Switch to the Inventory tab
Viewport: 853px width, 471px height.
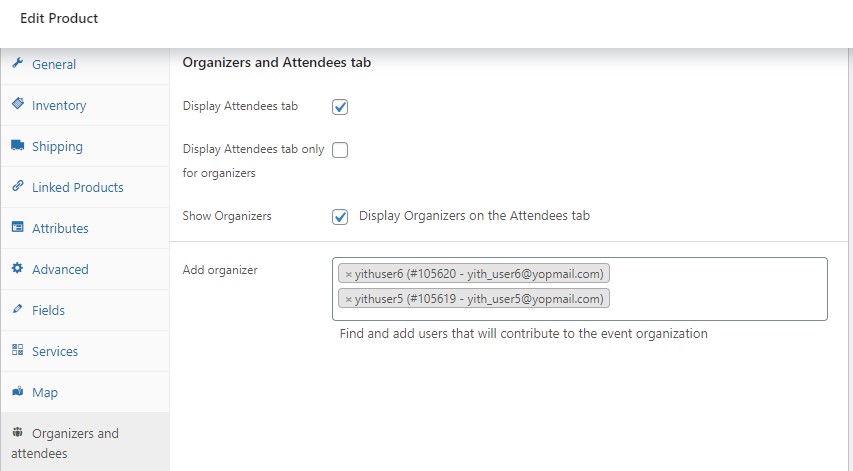59,105
